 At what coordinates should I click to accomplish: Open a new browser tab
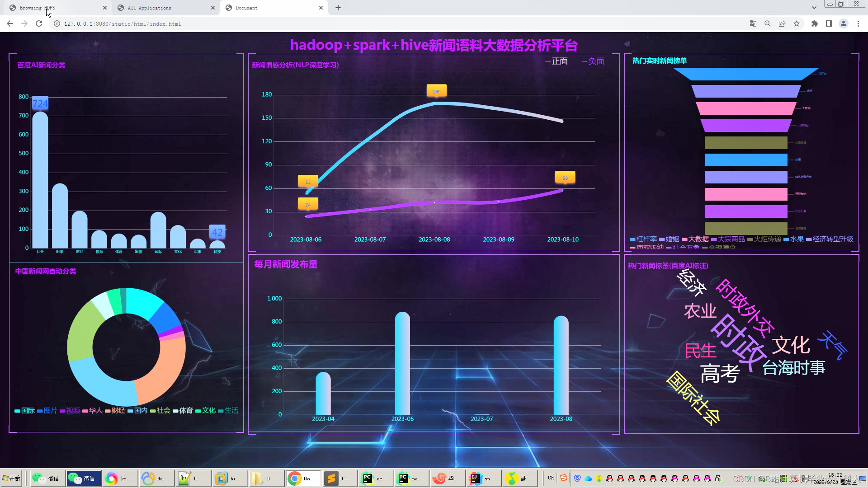(x=338, y=8)
